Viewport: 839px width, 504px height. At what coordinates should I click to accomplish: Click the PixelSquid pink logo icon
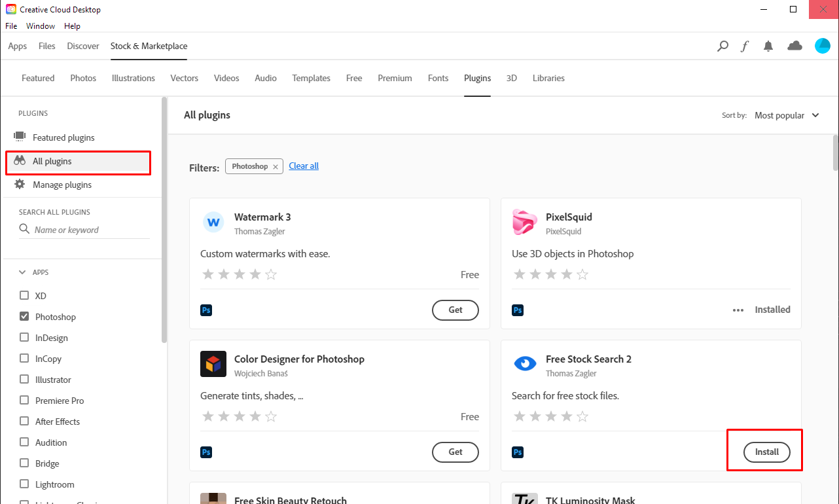pyautogui.click(x=525, y=223)
